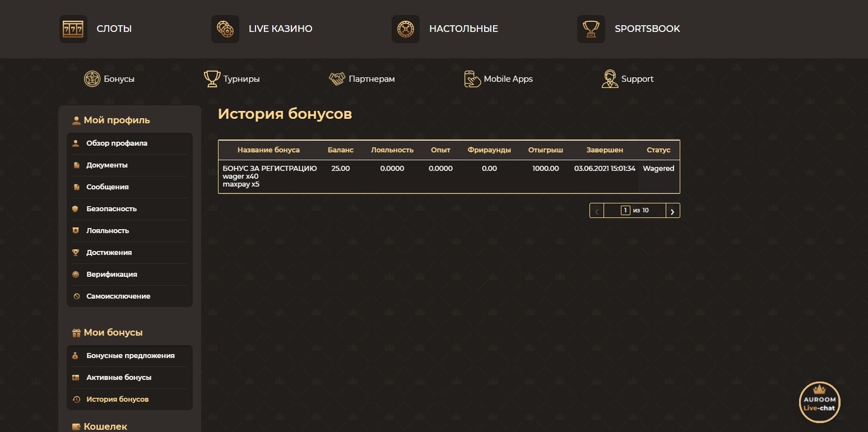This screenshot has height=432, width=868.
Task: Click the Отыгрыш column header
Action: pos(546,150)
